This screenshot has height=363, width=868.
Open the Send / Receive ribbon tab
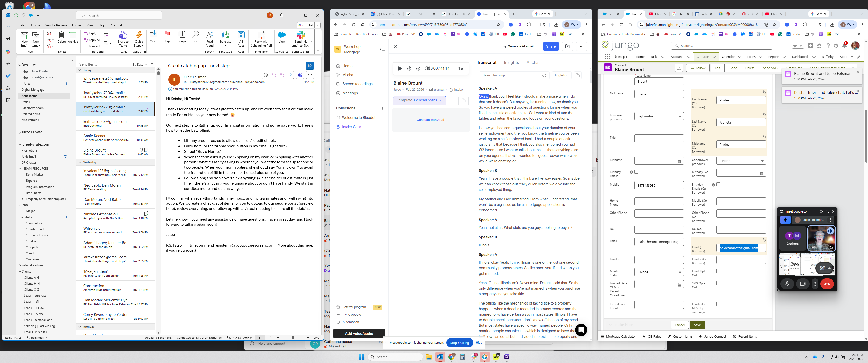coord(56,25)
